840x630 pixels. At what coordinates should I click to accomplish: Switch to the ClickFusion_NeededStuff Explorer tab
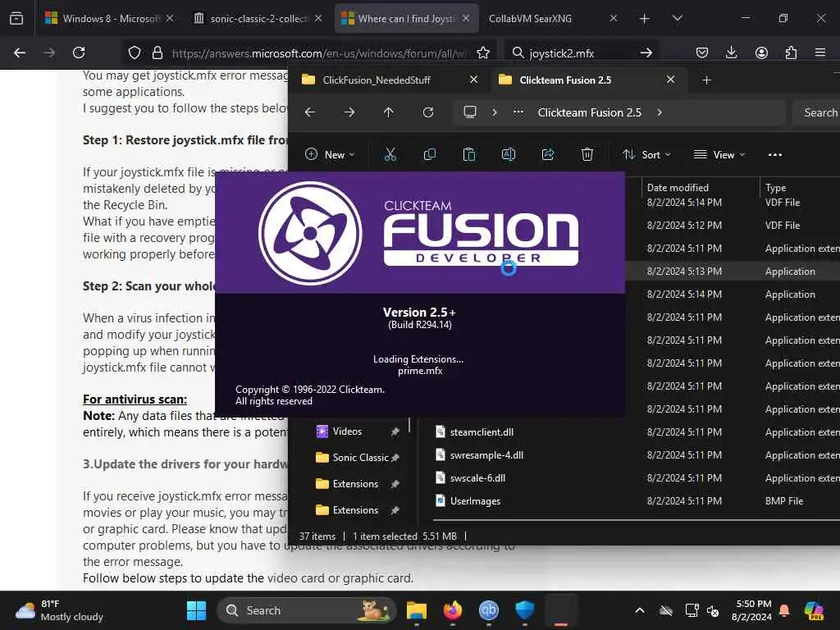(377, 80)
